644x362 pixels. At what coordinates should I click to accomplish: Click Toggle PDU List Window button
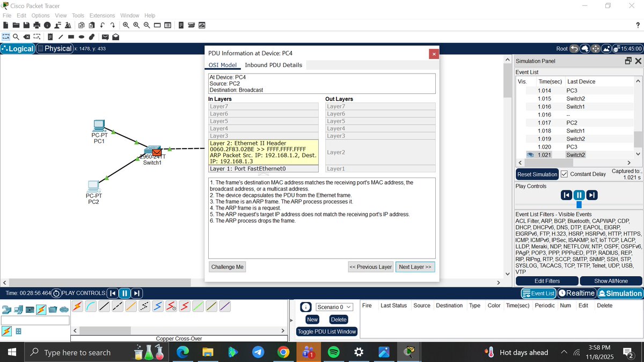pyautogui.click(x=327, y=331)
